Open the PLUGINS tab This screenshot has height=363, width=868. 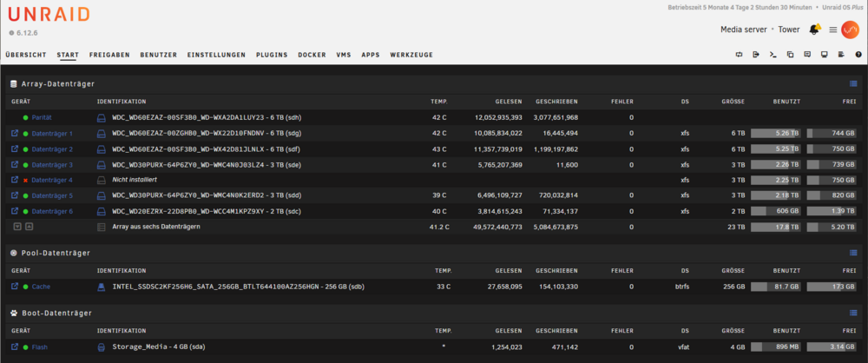coord(272,55)
